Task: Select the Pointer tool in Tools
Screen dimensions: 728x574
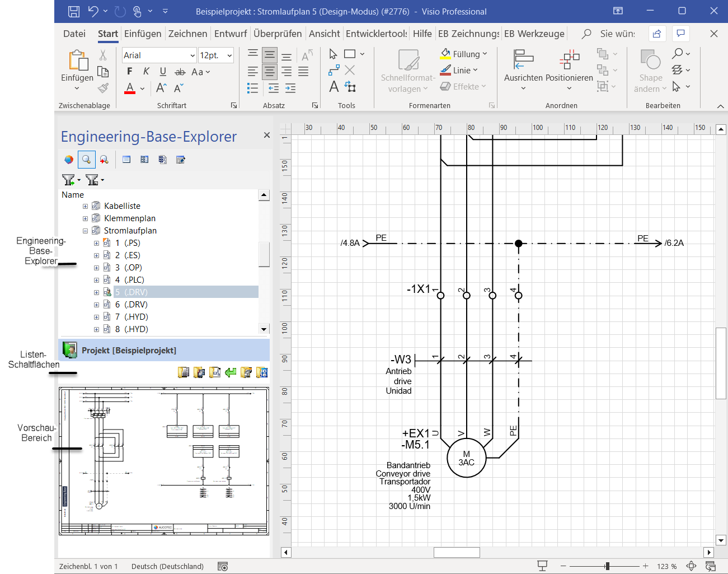Action: (x=334, y=54)
